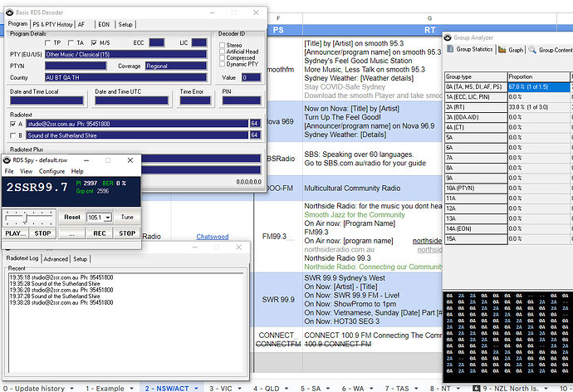573x392 pixels.
Task: Open the Chatswood hyperlink
Action: (x=214, y=237)
